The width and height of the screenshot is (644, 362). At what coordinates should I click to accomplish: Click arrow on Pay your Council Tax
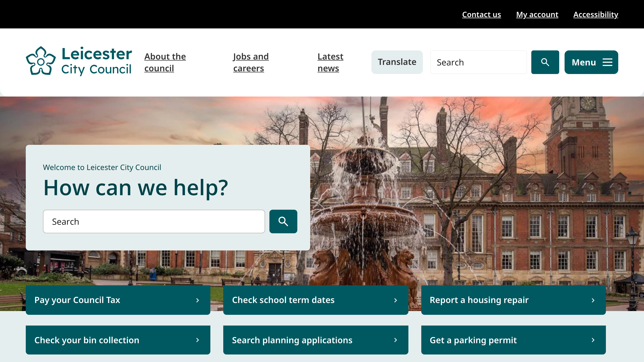click(197, 300)
